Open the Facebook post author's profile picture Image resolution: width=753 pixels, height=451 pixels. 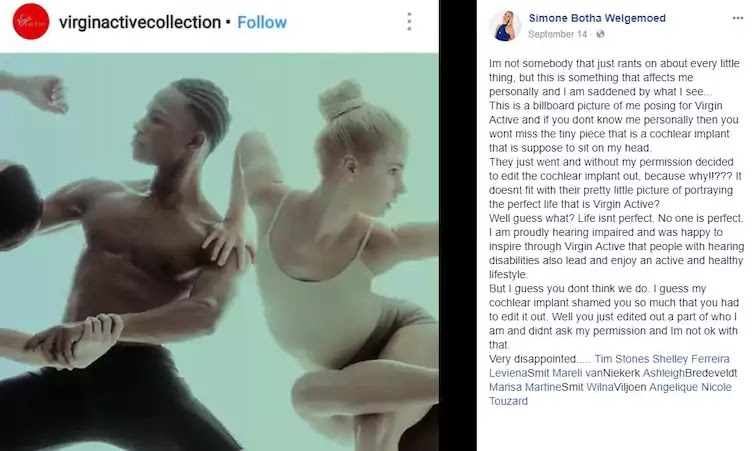505,25
